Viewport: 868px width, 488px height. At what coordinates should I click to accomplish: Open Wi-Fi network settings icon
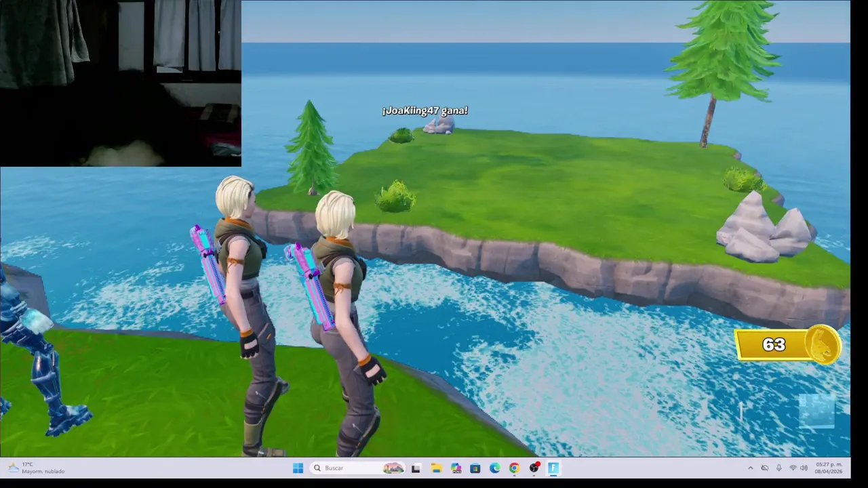(x=793, y=468)
